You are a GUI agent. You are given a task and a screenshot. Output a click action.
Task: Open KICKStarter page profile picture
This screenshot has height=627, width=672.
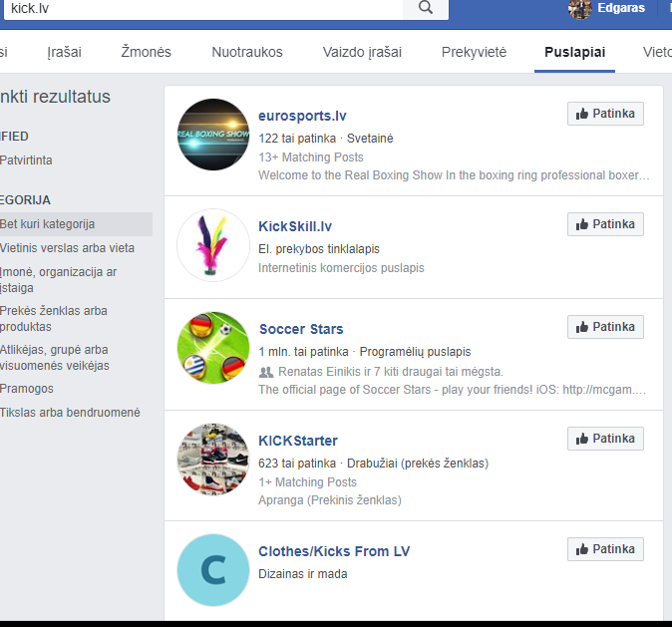tap(213, 459)
